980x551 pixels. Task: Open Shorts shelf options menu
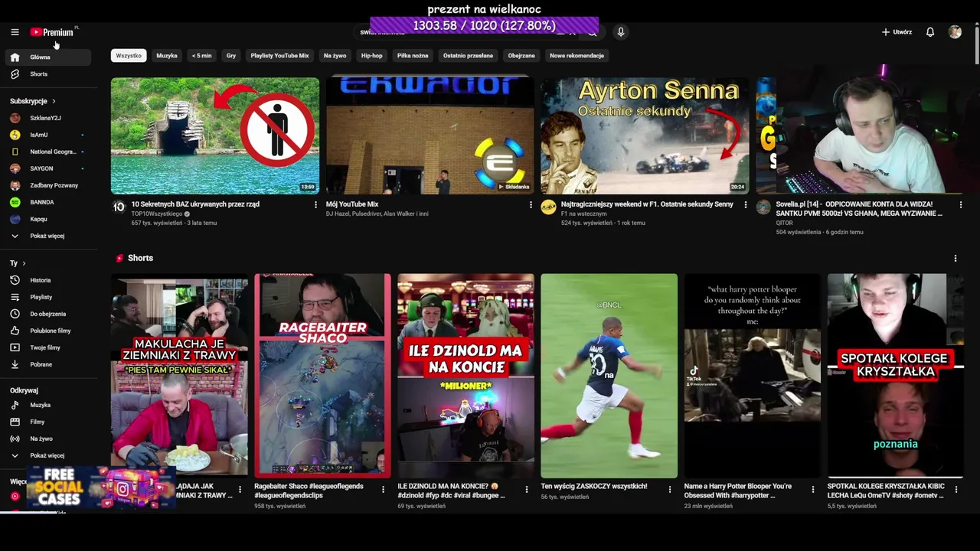[x=955, y=259]
